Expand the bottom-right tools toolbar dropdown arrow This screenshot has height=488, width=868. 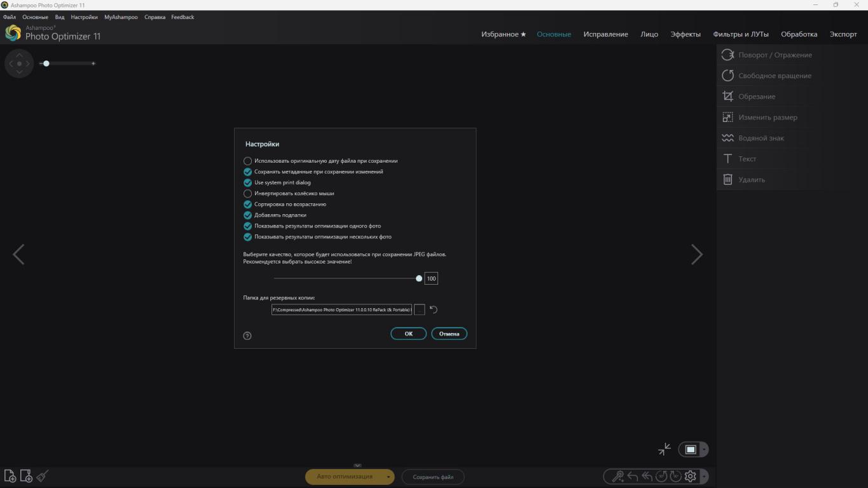tap(704, 477)
